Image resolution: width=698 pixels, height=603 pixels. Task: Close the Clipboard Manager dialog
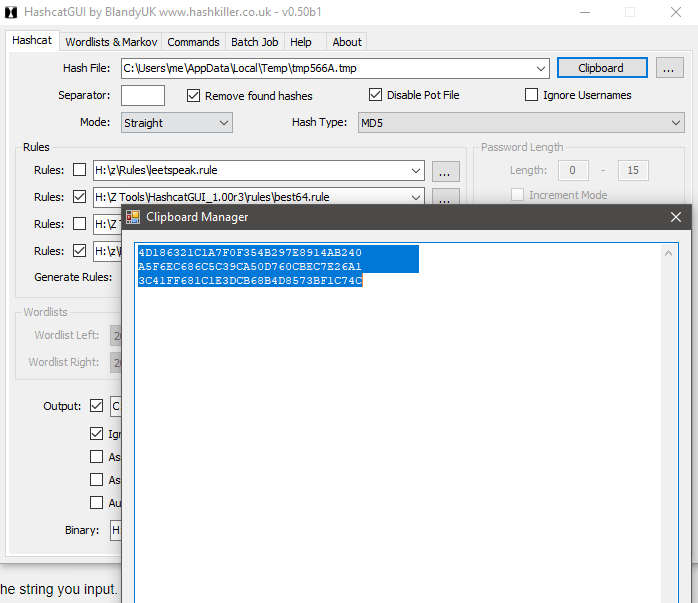[x=676, y=217]
